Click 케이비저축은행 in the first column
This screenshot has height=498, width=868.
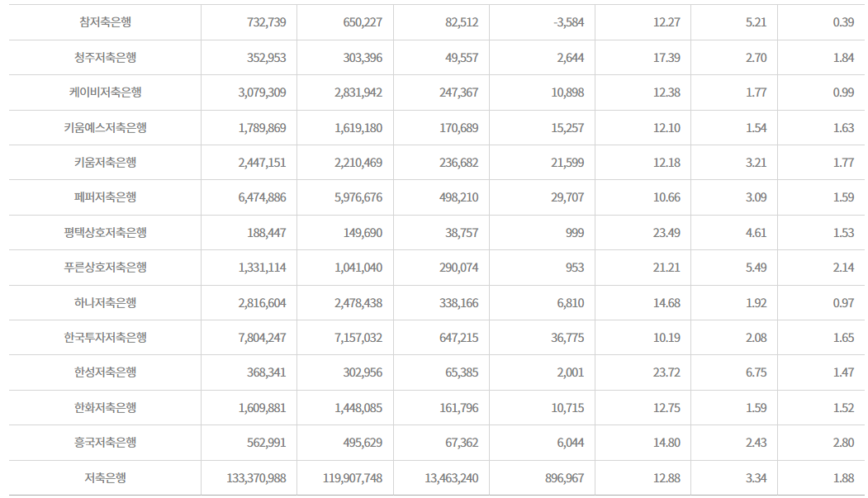pyautogui.click(x=105, y=92)
